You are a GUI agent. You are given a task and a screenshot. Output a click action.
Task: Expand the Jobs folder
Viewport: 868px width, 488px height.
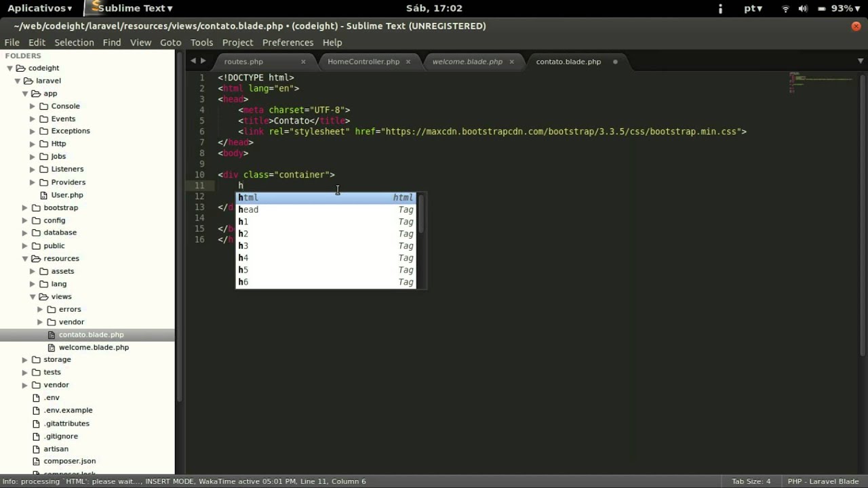(x=33, y=157)
